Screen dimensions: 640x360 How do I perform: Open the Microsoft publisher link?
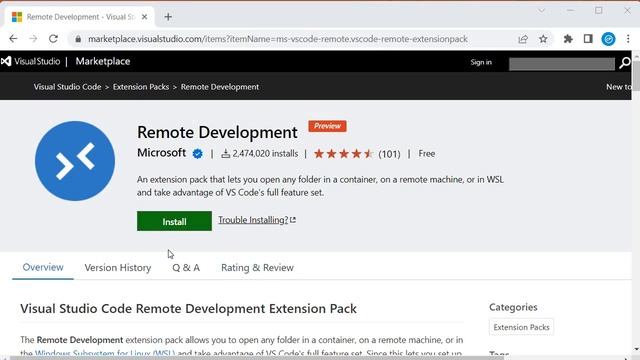click(162, 153)
